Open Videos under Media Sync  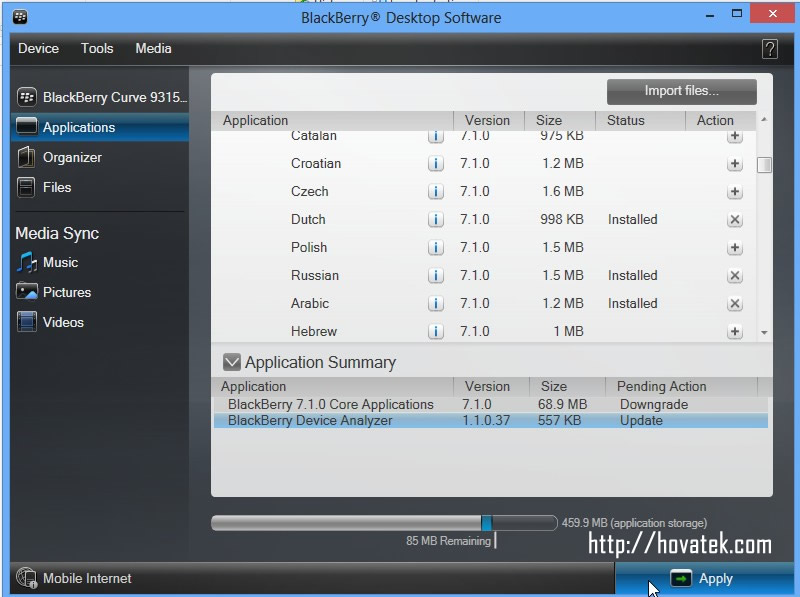49,322
